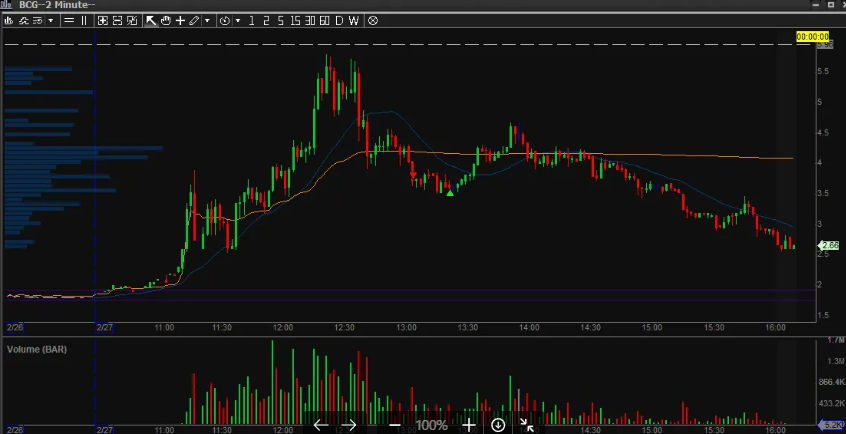Click the 16:00 time axis label
Viewport: 846px width, 434px height.
tap(775, 328)
